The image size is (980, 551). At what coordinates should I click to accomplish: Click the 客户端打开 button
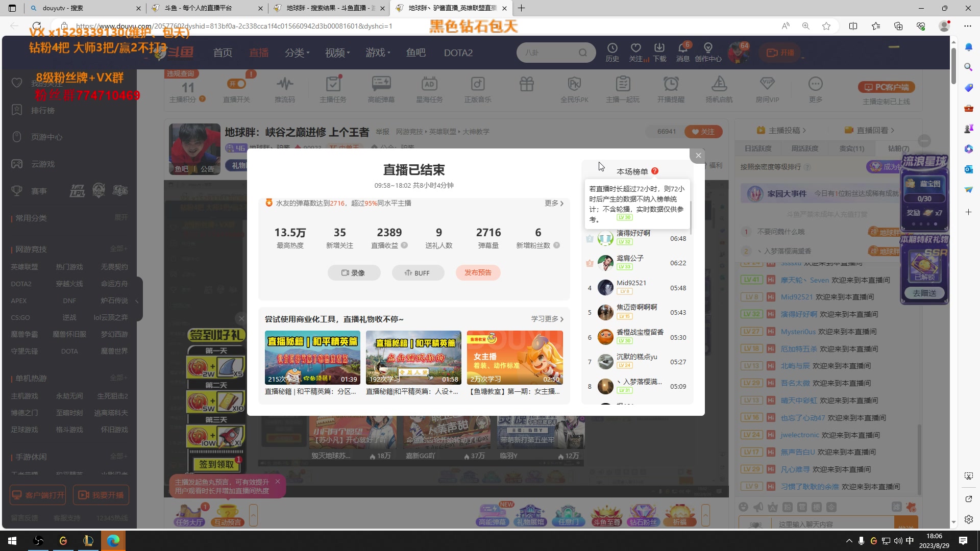pos(38,495)
